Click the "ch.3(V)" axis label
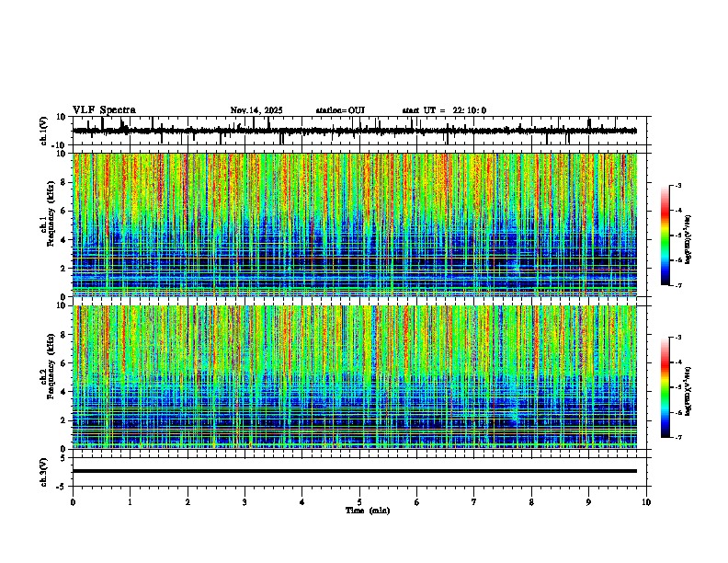728x563 pixels. pos(44,472)
